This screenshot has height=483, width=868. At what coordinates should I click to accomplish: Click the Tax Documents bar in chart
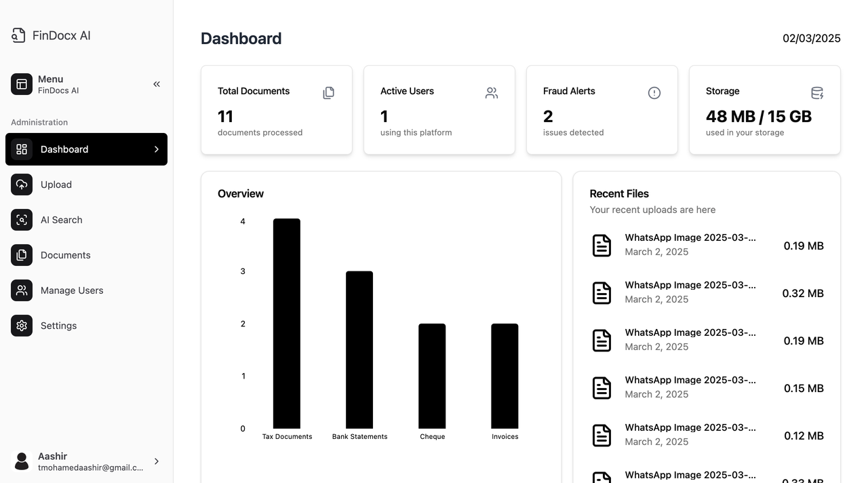point(287,324)
